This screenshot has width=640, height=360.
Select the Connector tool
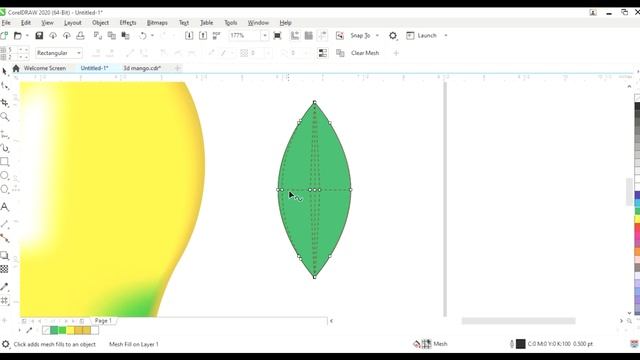4,238
